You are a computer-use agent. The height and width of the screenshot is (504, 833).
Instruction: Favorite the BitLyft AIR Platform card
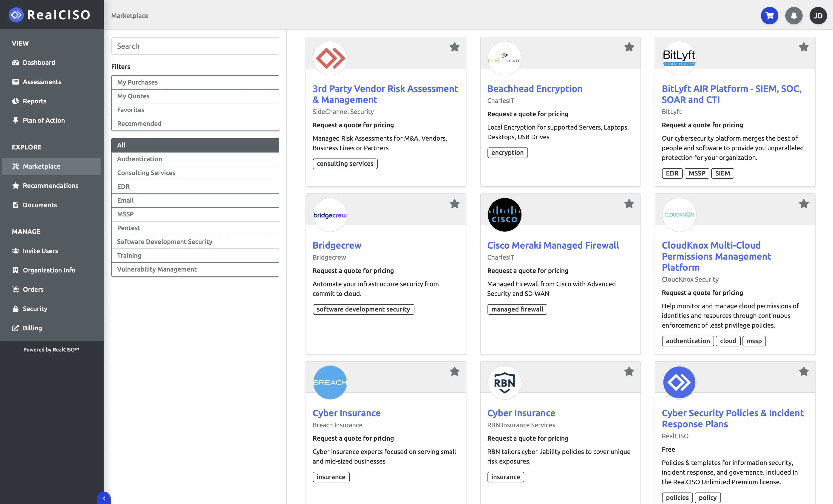(804, 47)
